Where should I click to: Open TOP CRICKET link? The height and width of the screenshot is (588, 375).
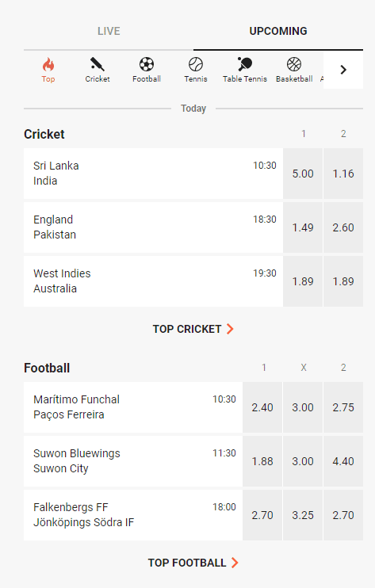click(193, 329)
